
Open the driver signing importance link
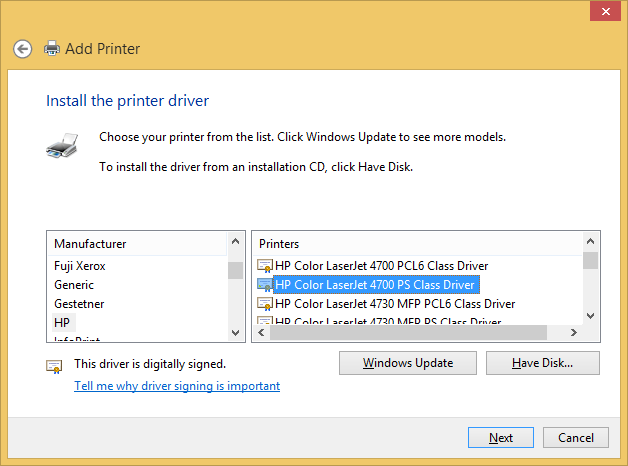pos(177,386)
